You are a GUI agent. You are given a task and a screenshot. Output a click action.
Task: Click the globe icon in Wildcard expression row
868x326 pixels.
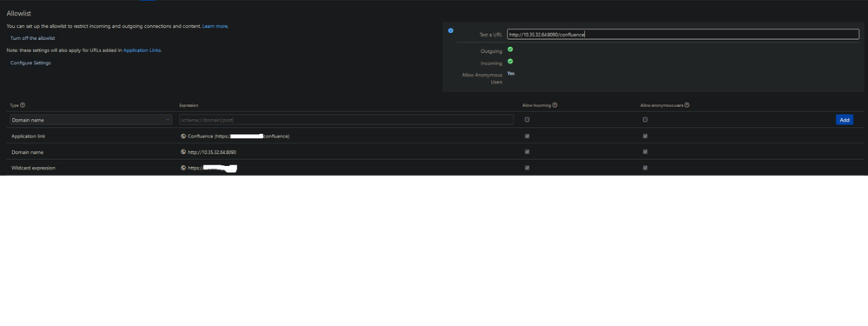(183, 168)
